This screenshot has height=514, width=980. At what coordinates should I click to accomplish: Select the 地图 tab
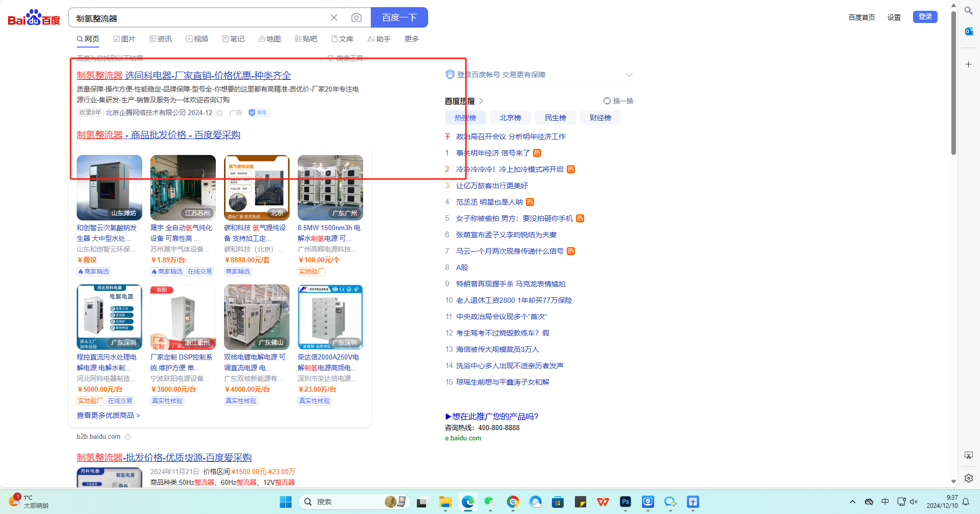coord(270,39)
